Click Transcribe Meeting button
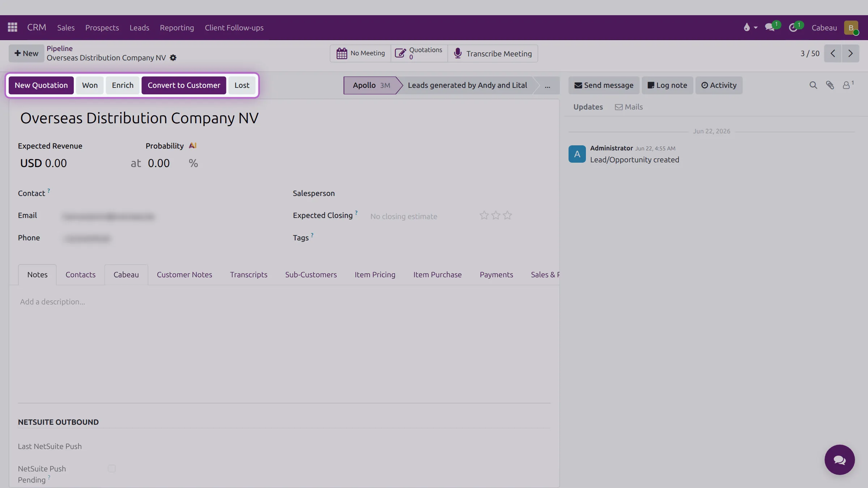The image size is (868, 488). [493, 53]
